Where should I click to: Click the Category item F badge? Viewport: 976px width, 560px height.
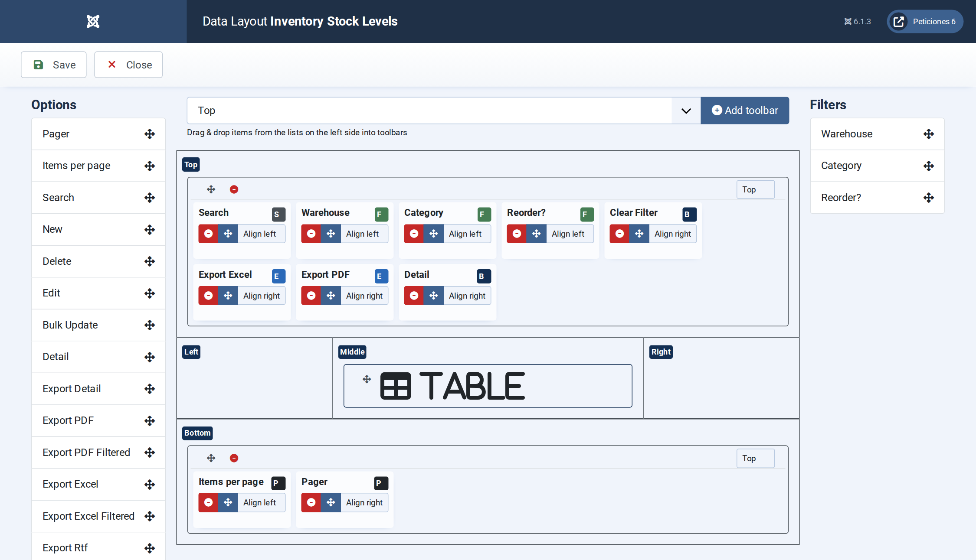click(484, 214)
